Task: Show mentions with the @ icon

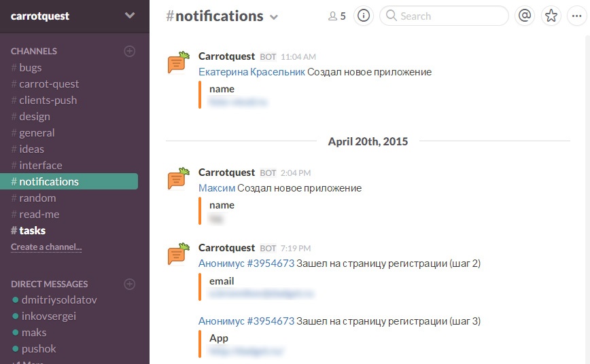Action: point(524,16)
